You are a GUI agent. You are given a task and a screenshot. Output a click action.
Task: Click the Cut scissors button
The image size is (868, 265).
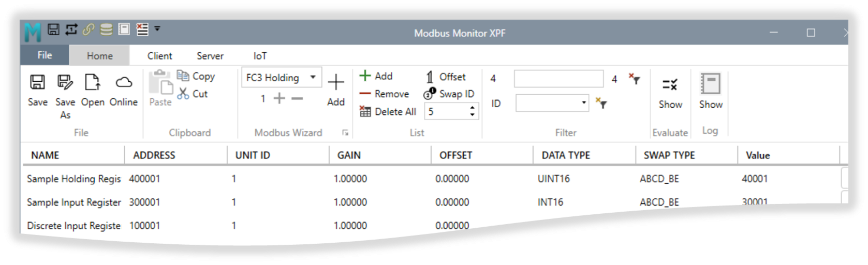point(193,94)
